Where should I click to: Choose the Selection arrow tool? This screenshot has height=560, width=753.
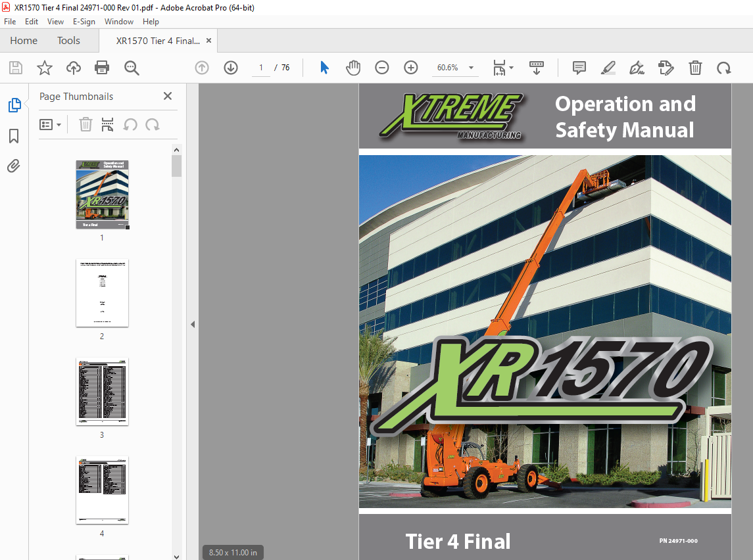click(325, 68)
